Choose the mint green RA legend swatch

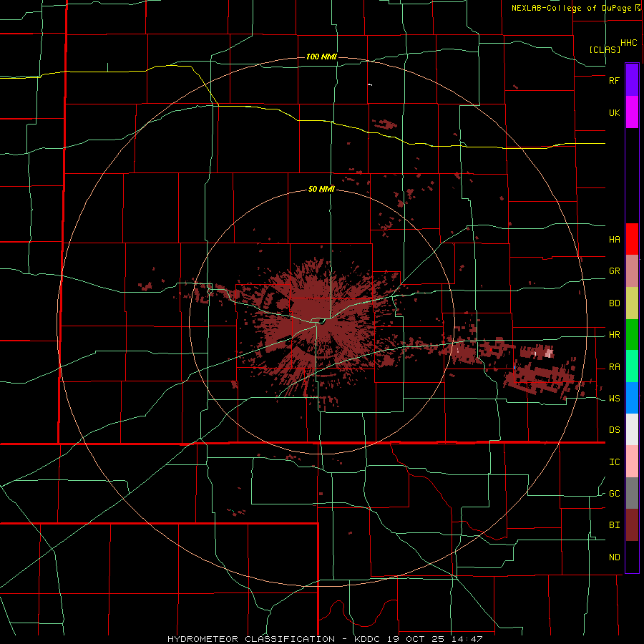632,366
